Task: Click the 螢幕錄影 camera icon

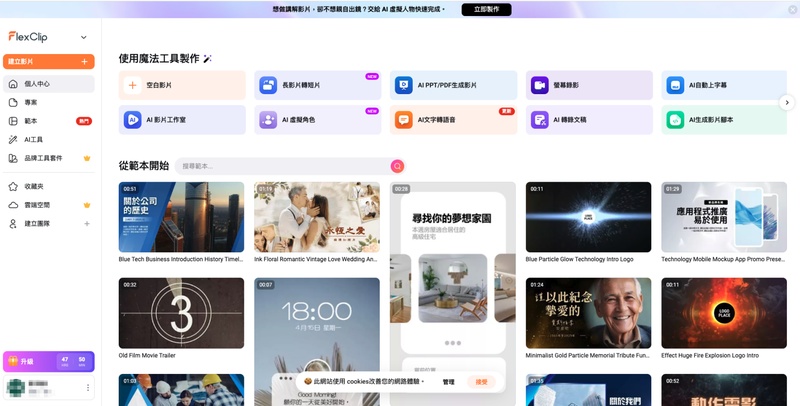Action: coord(539,85)
